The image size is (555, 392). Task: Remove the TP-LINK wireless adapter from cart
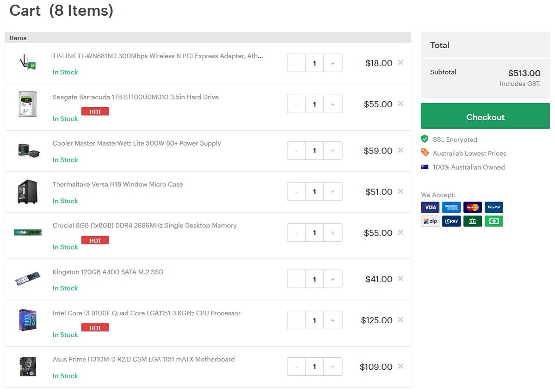[401, 62]
